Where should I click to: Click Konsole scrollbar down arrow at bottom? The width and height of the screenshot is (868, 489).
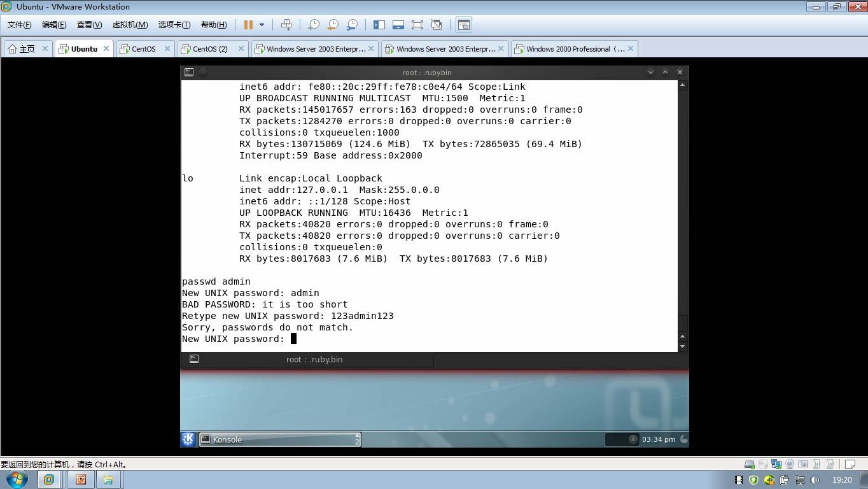[683, 347]
